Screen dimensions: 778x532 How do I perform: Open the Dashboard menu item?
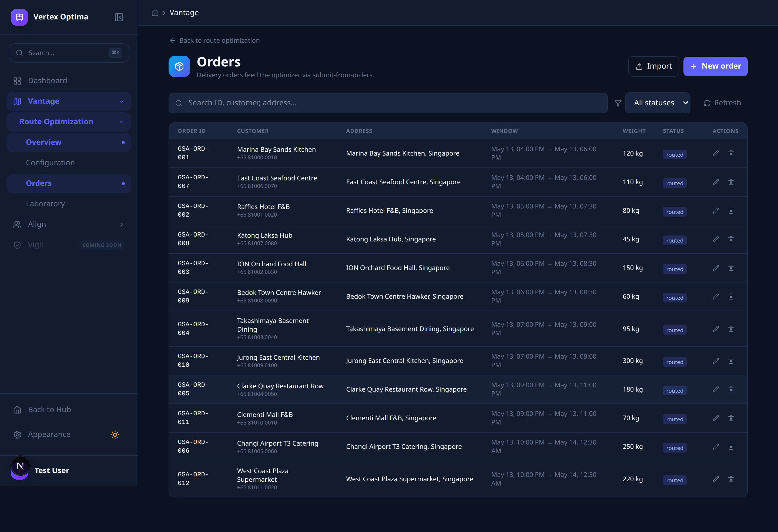(x=69, y=81)
